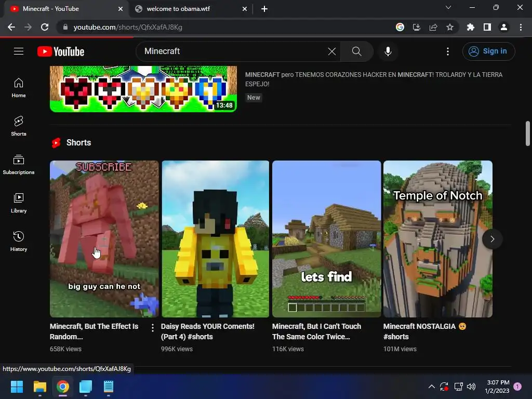Click the page vertical scrollbar
This screenshot has width=532, height=399.
coord(528,134)
